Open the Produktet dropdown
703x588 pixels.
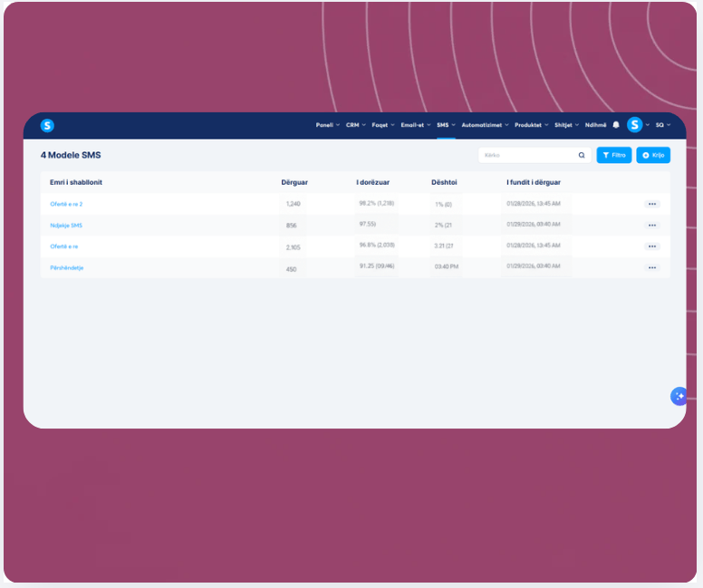point(531,125)
